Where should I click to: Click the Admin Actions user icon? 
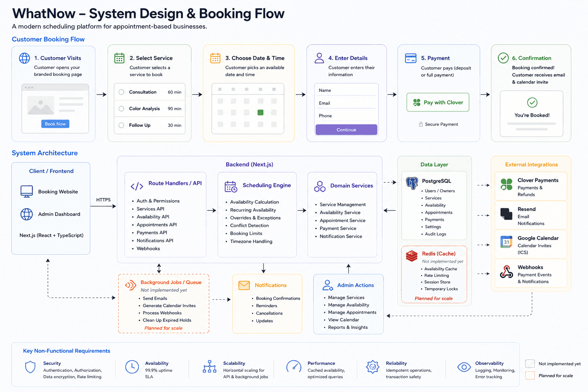pos(327,285)
